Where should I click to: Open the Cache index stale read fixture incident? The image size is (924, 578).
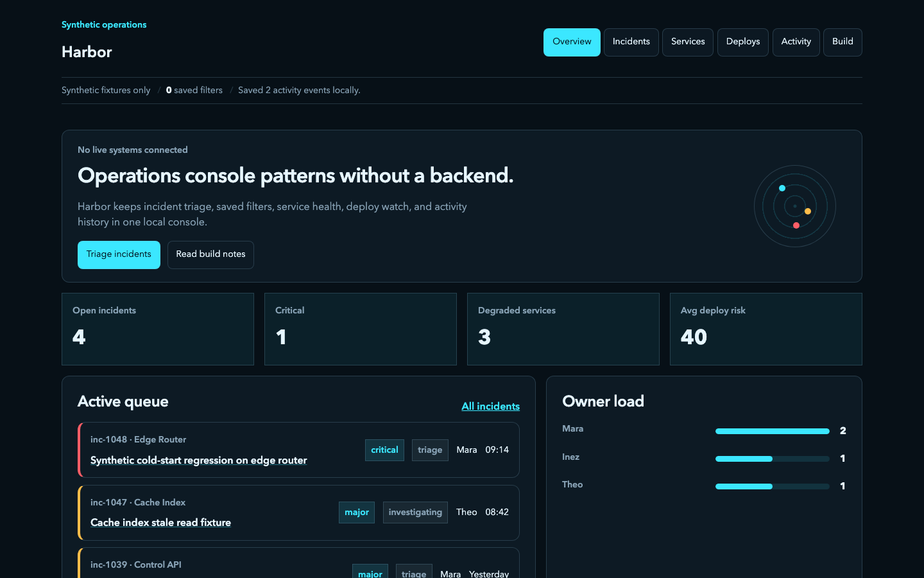tap(160, 523)
